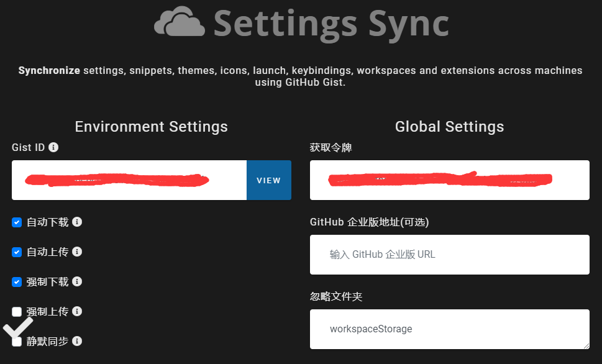Select the GitHub 企业版 URL input field
The image size is (602, 364).
coord(449,254)
